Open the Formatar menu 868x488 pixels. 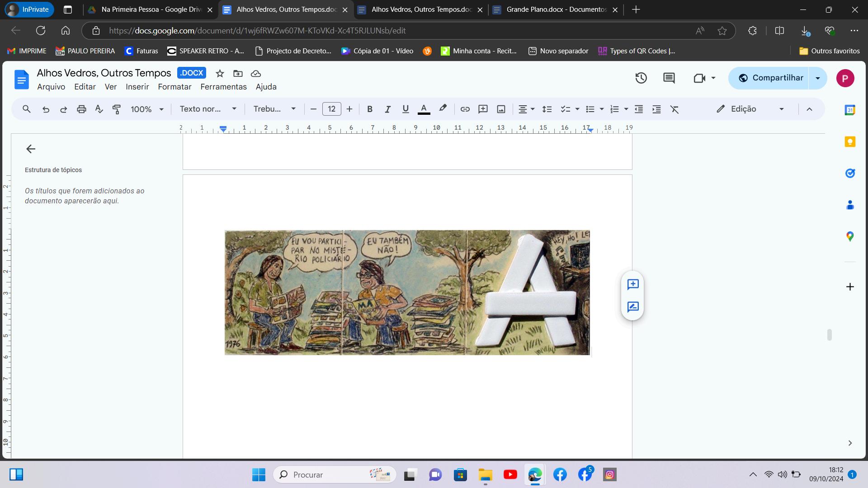pyautogui.click(x=175, y=87)
